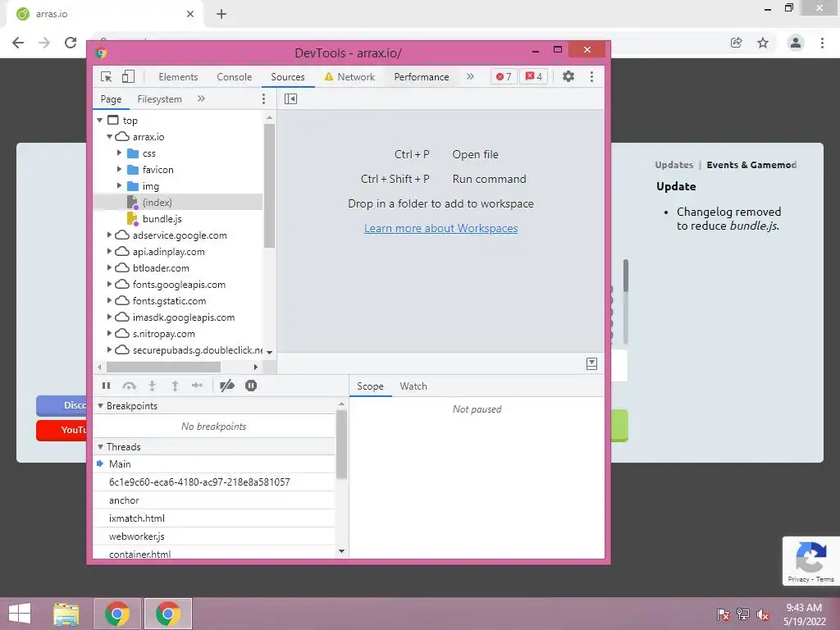Viewport: 840px width, 630px height.
Task: Switch to Filesystem navigator tab
Action: [160, 99]
